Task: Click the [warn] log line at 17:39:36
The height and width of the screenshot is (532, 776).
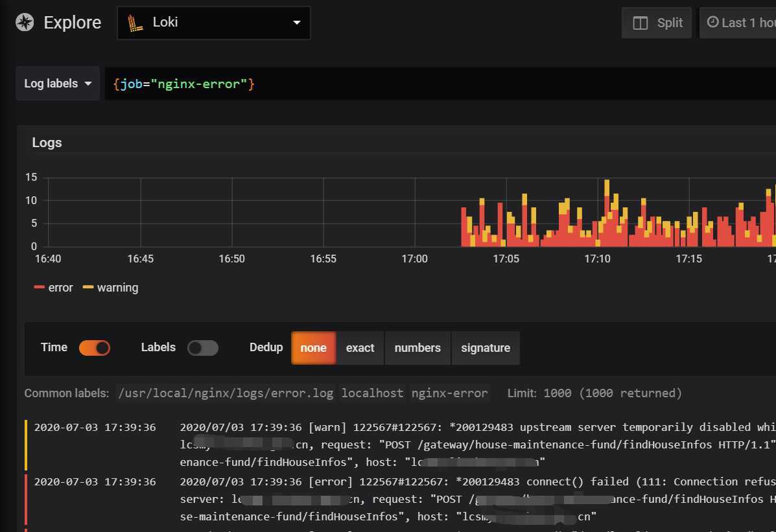Action: (x=478, y=445)
